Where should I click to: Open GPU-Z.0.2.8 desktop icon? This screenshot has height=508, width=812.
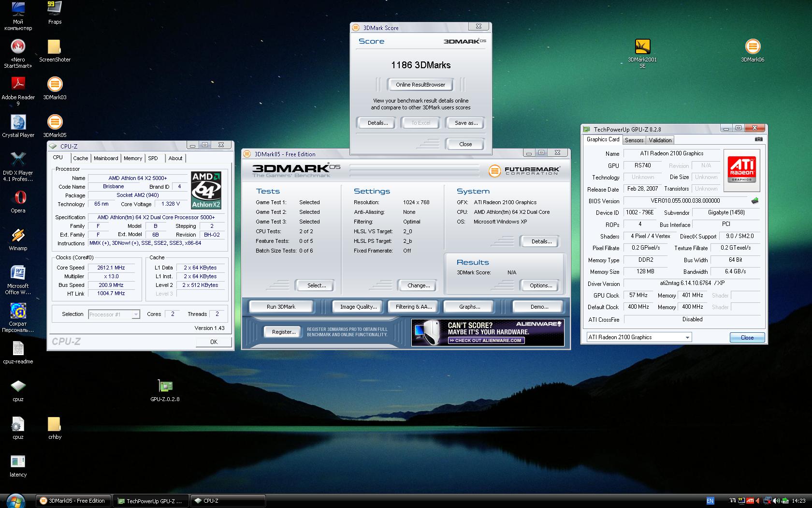pos(165,390)
